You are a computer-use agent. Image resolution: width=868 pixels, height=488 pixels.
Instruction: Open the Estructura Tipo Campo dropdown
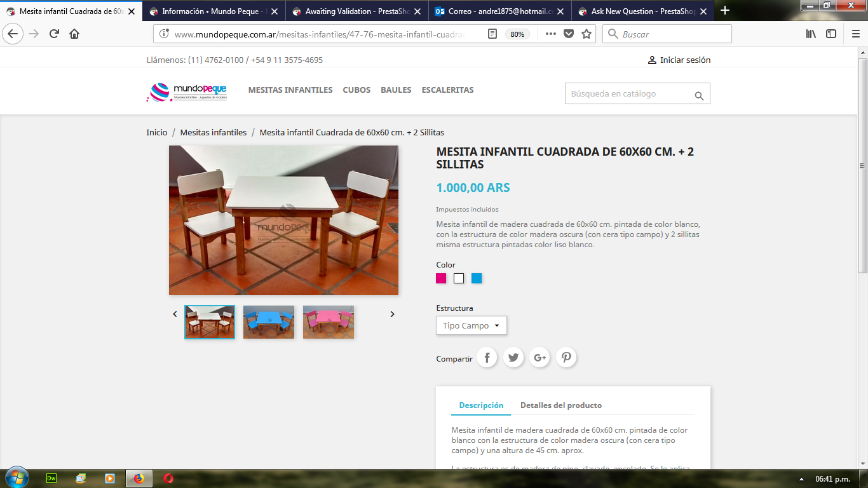[x=471, y=325]
